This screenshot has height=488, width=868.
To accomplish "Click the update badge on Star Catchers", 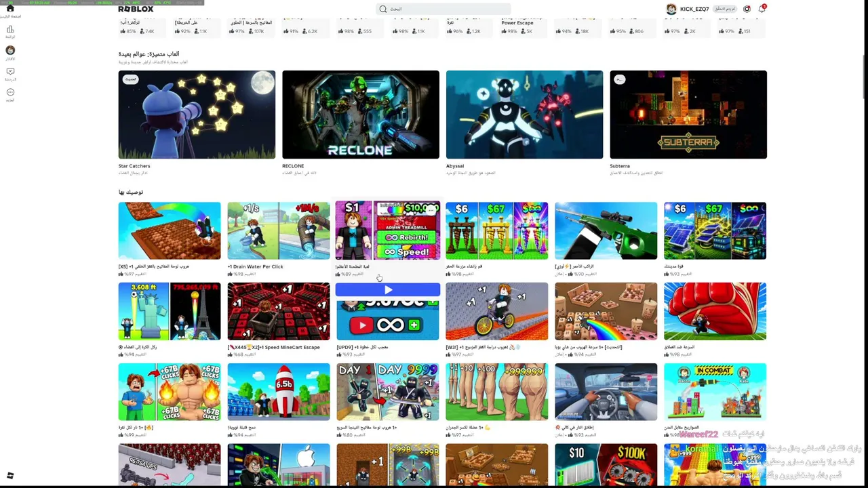I will tap(130, 79).
